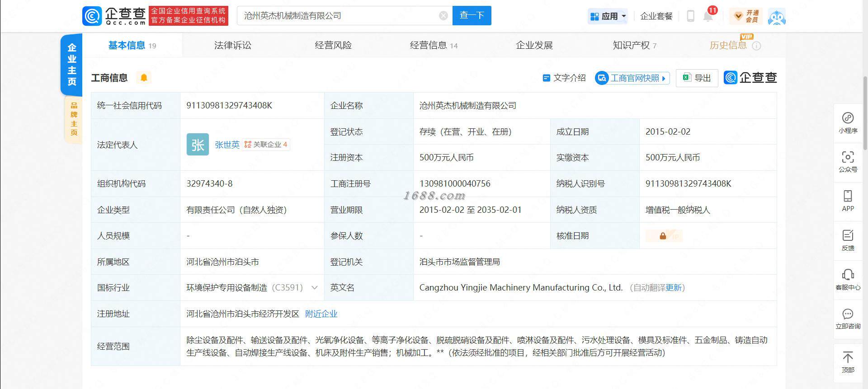Open the 张世英 representative link
The height and width of the screenshot is (389, 868).
[227, 145]
